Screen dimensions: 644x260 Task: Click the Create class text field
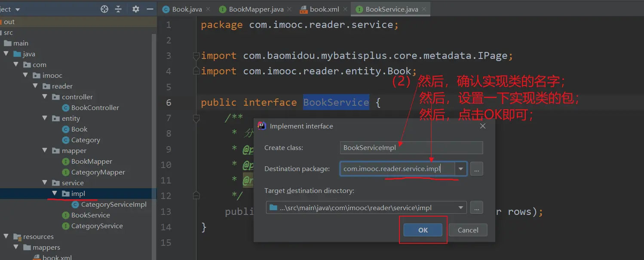[x=411, y=148]
